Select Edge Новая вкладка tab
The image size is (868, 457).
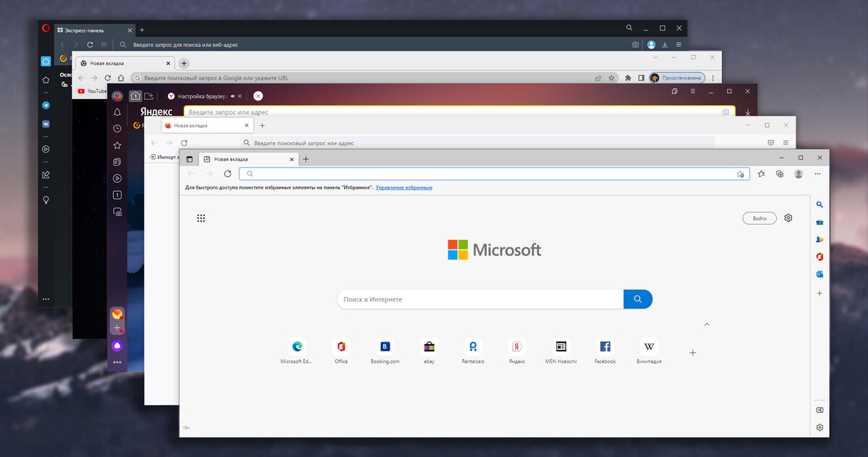(248, 158)
